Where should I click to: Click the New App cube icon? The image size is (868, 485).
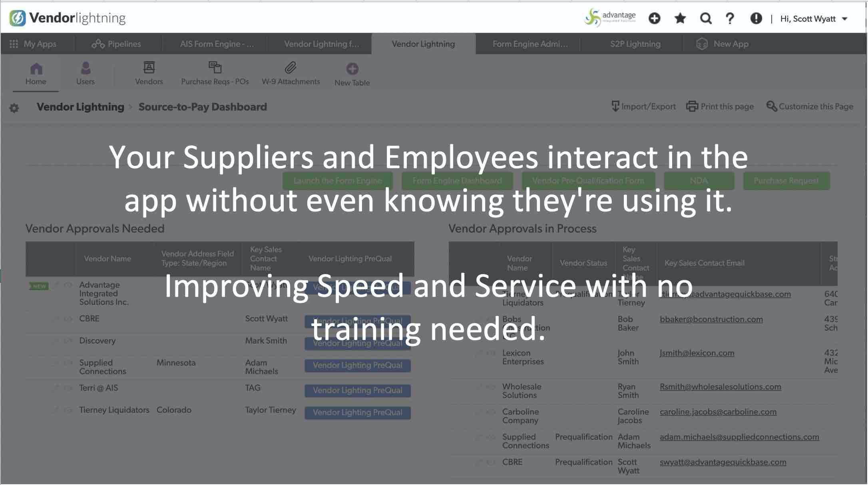(x=702, y=44)
